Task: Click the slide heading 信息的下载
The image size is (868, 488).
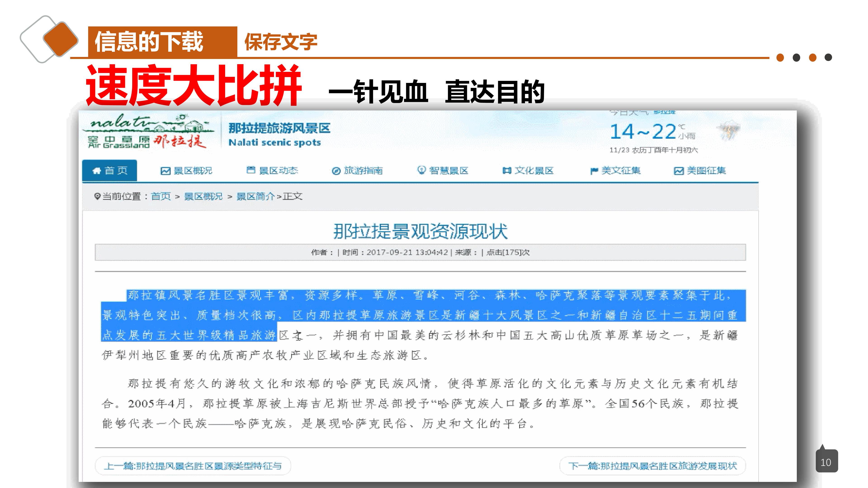Action: click(x=149, y=42)
